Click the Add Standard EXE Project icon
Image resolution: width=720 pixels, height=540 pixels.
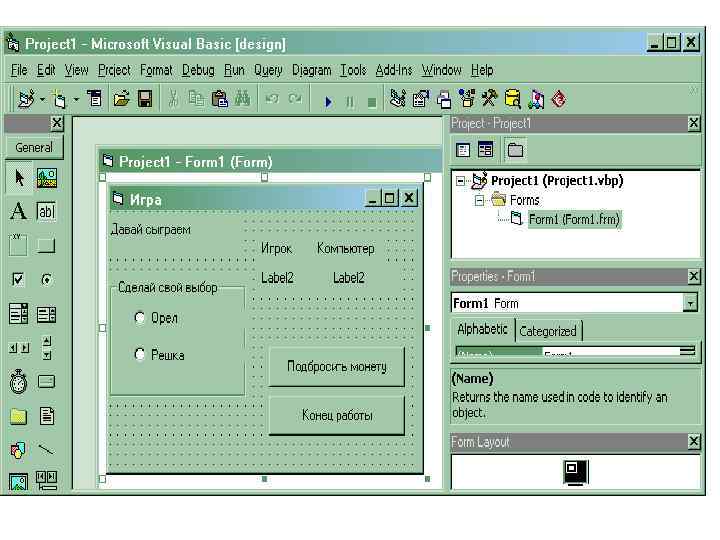(26, 99)
